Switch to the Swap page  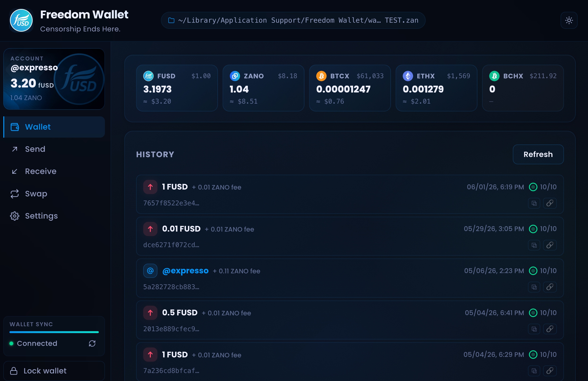54,194
